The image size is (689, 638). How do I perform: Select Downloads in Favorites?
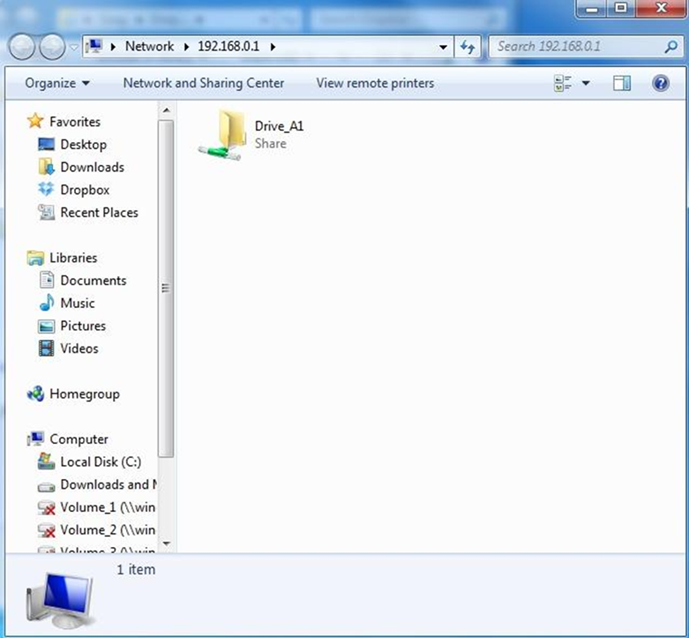tap(92, 167)
